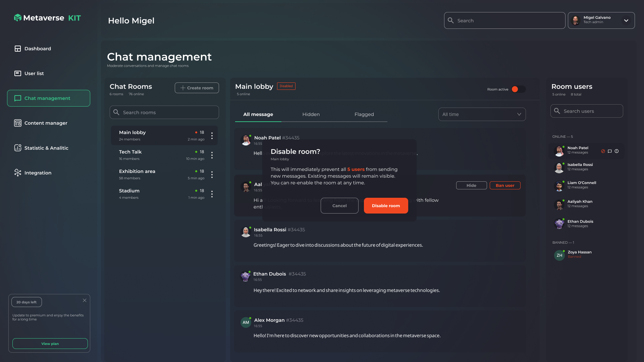Switch to the Flagged messages tab
644x362 pixels.
click(x=364, y=114)
